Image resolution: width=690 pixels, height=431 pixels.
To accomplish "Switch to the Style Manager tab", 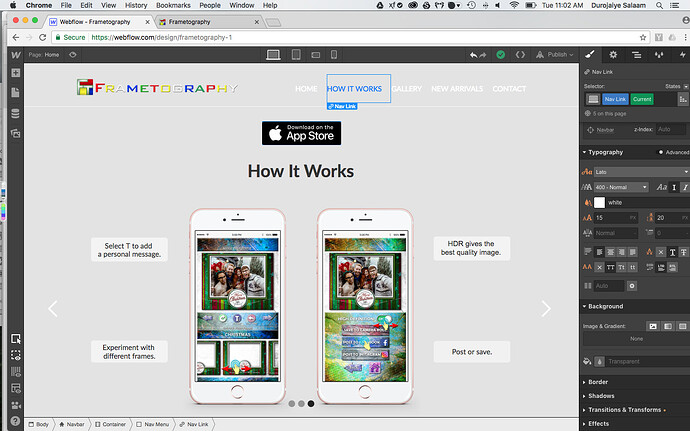I will tap(659, 55).
